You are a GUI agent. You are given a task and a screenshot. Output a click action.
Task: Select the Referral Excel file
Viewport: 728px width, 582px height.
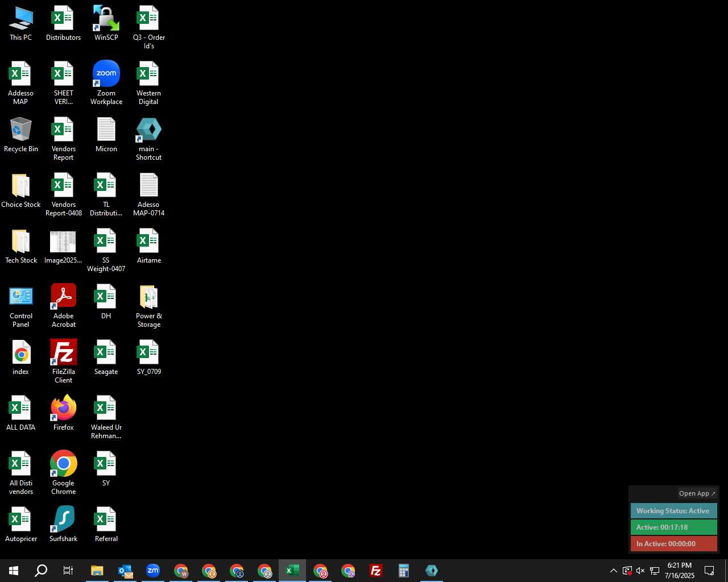point(106,525)
